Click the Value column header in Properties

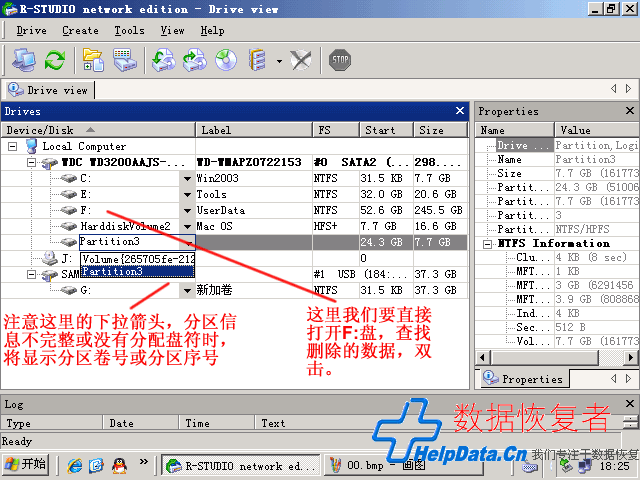click(x=597, y=130)
